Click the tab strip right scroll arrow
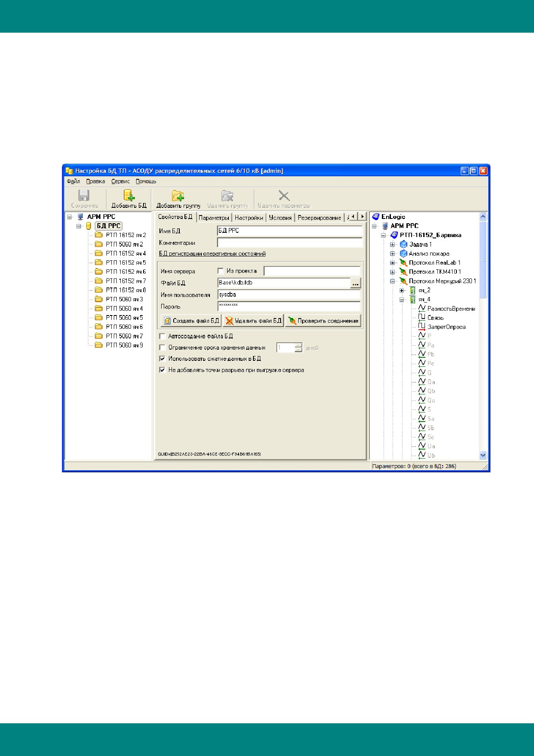This screenshot has width=534, height=756. click(x=362, y=216)
